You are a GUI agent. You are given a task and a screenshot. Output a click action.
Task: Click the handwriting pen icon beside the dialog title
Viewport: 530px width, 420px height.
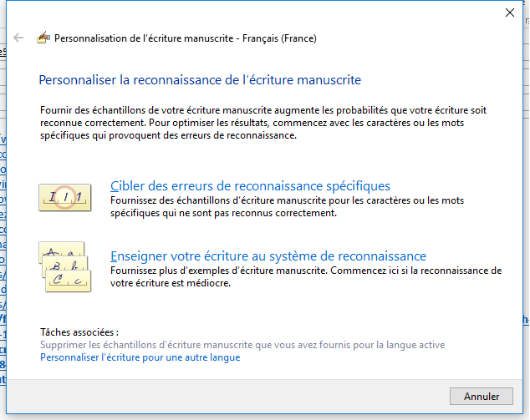click(x=43, y=38)
